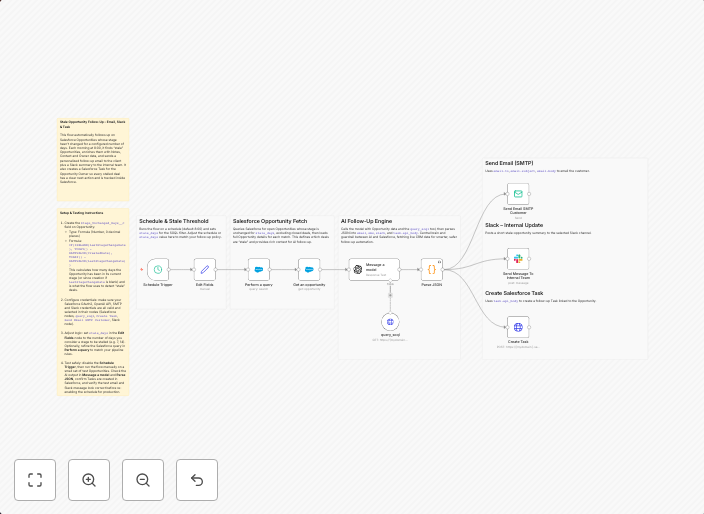This screenshot has height=514, width=704.
Task: Click the output connector of Slack message node
Action: [x=529, y=259]
